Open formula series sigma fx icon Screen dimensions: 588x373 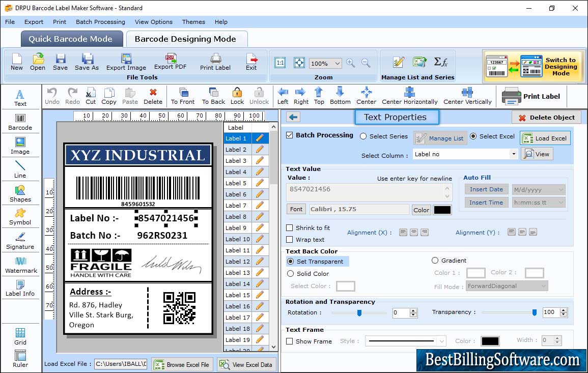pyautogui.click(x=441, y=62)
